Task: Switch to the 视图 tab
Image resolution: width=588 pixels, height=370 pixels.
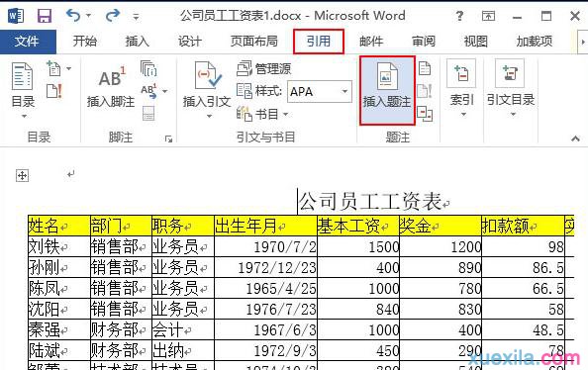Action: click(476, 42)
